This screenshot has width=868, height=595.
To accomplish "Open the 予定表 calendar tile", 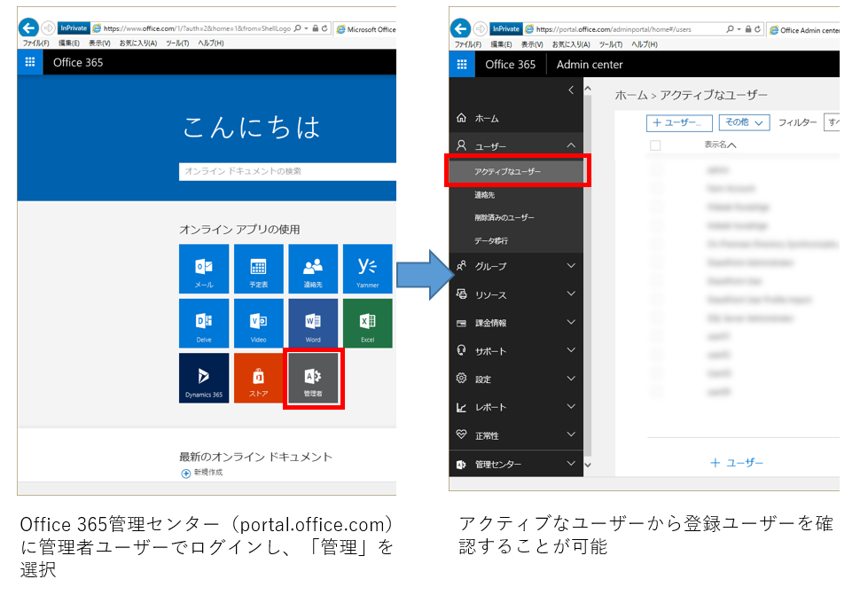I will (259, 269).
